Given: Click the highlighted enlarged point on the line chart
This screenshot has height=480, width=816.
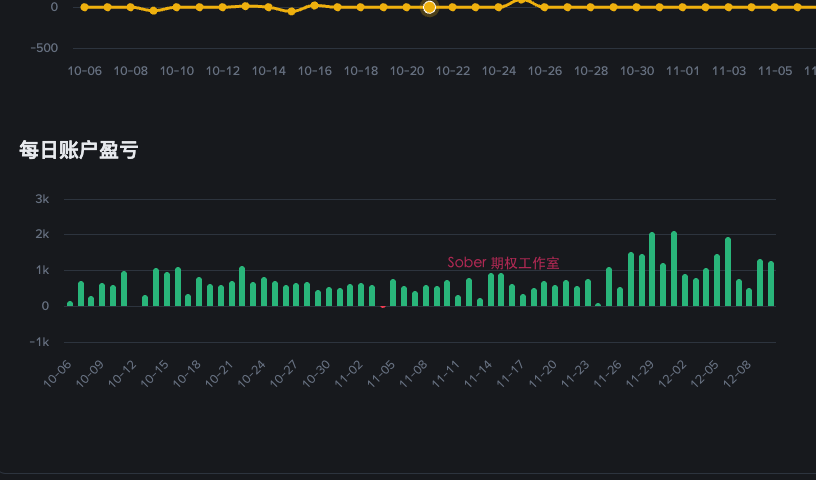Looking at the screenshot, I should click(x=429, y=7).
